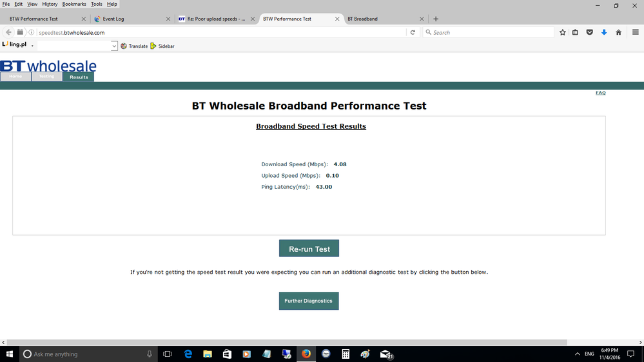Viewport: 644px width, 362px height.
Task: Click the reload page icon
Action: point(413,32)
